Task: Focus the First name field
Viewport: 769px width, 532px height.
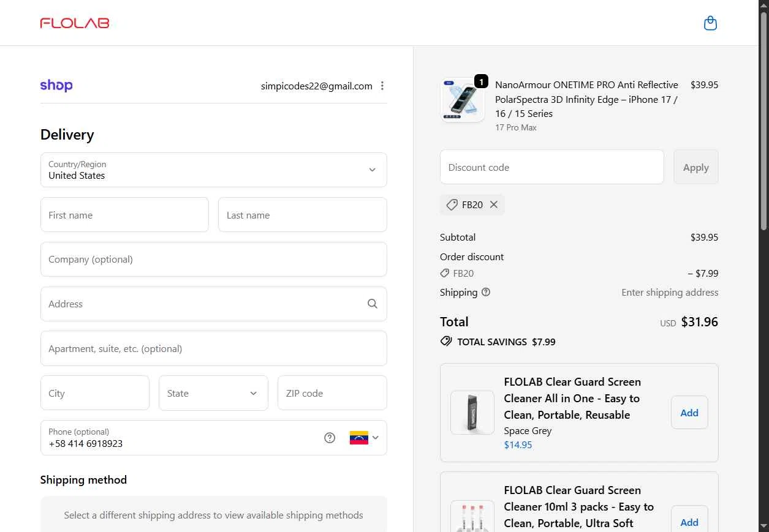Action: (x=124, y=215)
